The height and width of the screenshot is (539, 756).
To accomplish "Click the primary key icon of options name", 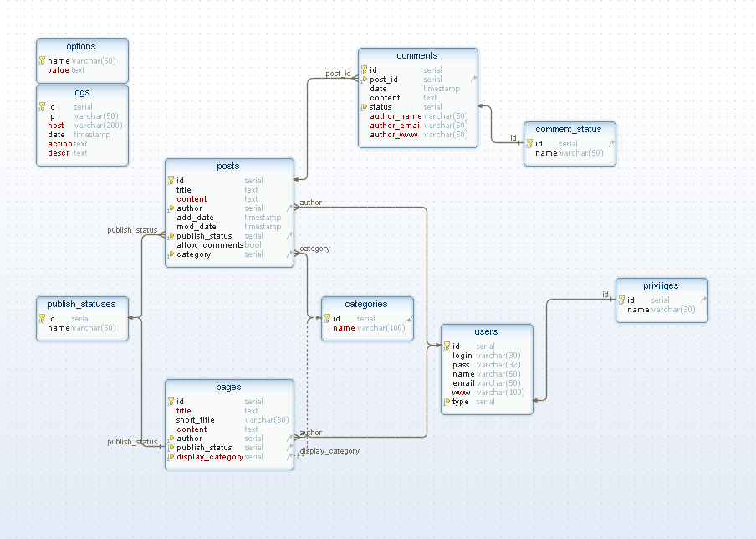I will (42, 61).
